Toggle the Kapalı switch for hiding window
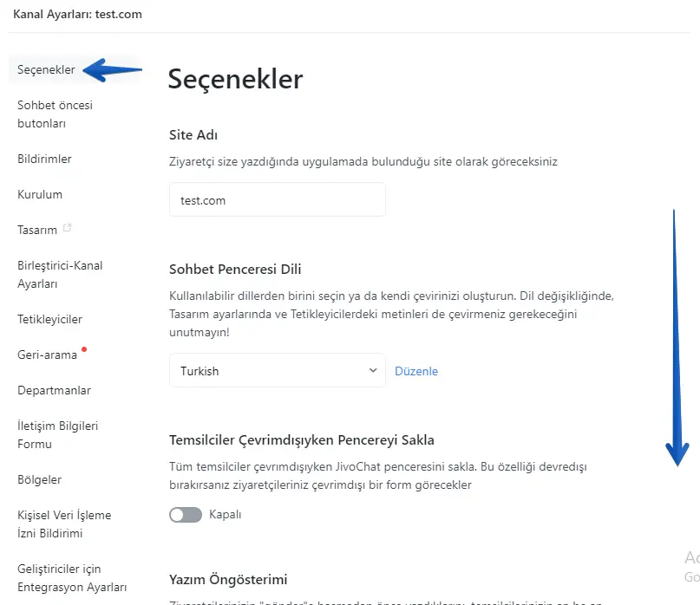This screenshot has height=605, width=700. tap(186, 515)
